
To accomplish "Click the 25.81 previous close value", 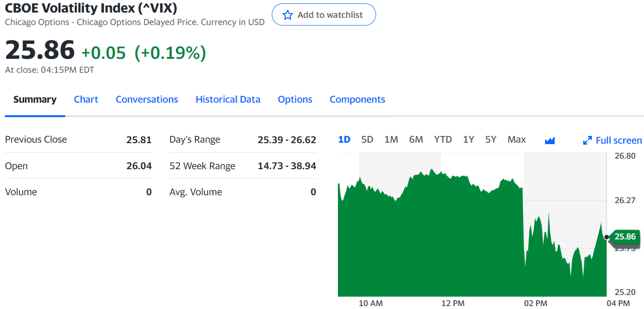I will pos(139,140).
